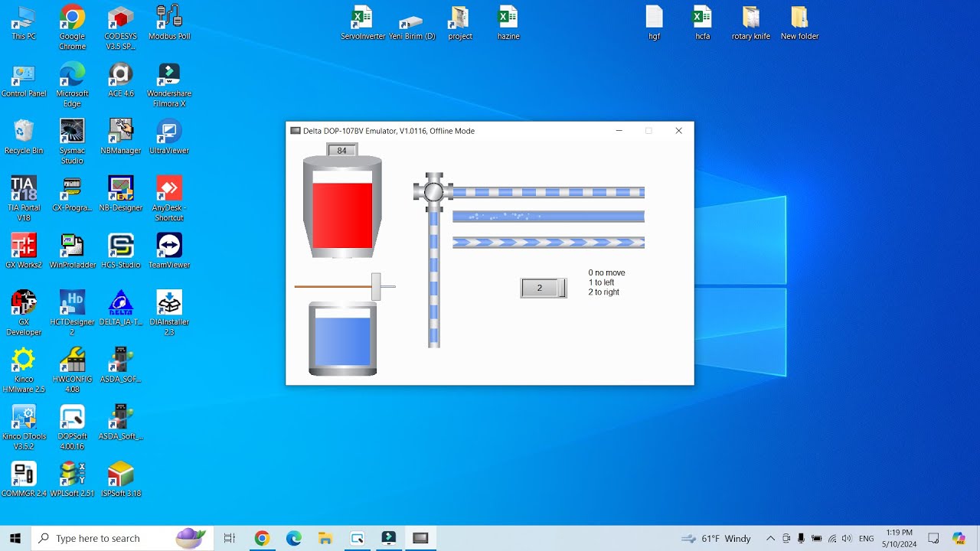This screenshot has height=551, width=980.
Task: Click the slider handle above blue tank
Action: pyautogui.click(x=376, y=286)
